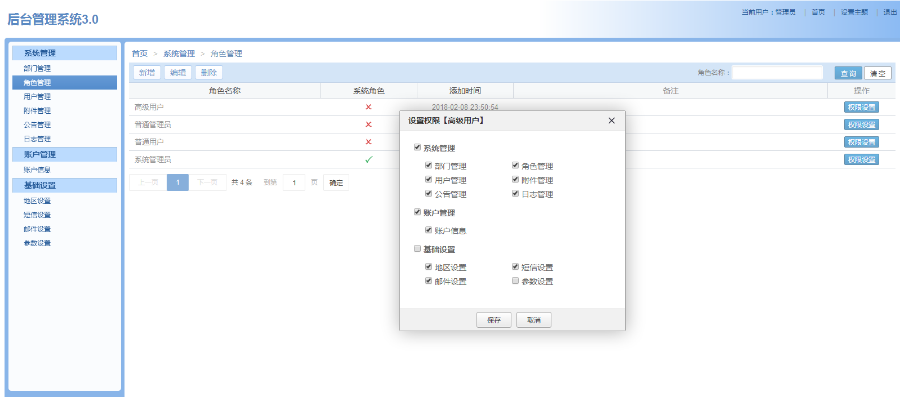900x397 pixels.
Task: Open 附件管理 in the sidebar
Action: 37,111
